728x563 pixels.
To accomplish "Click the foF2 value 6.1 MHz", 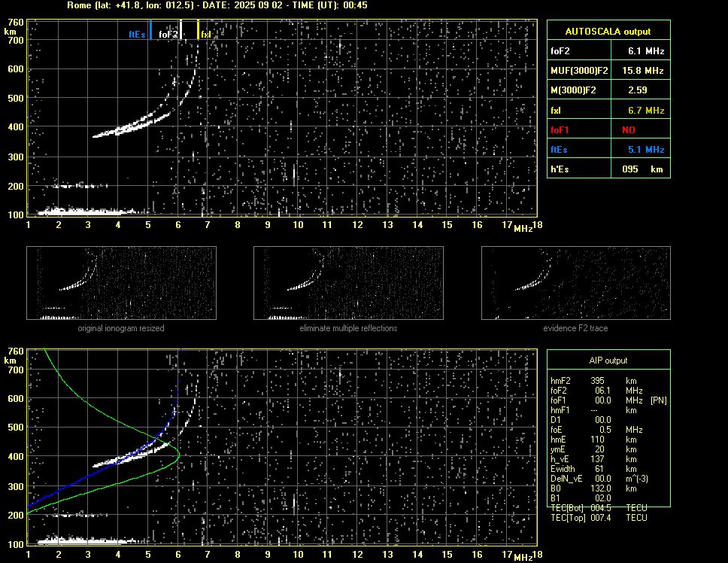I will coord(646,51).
